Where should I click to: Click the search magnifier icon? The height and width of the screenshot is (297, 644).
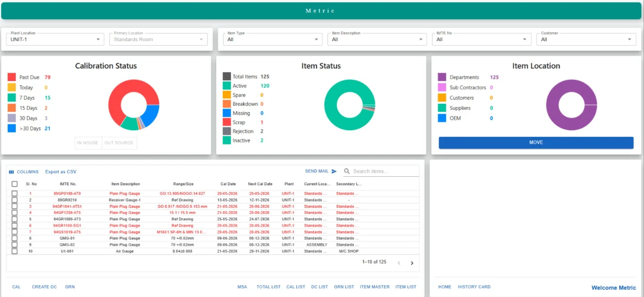(x=347, y=171)
